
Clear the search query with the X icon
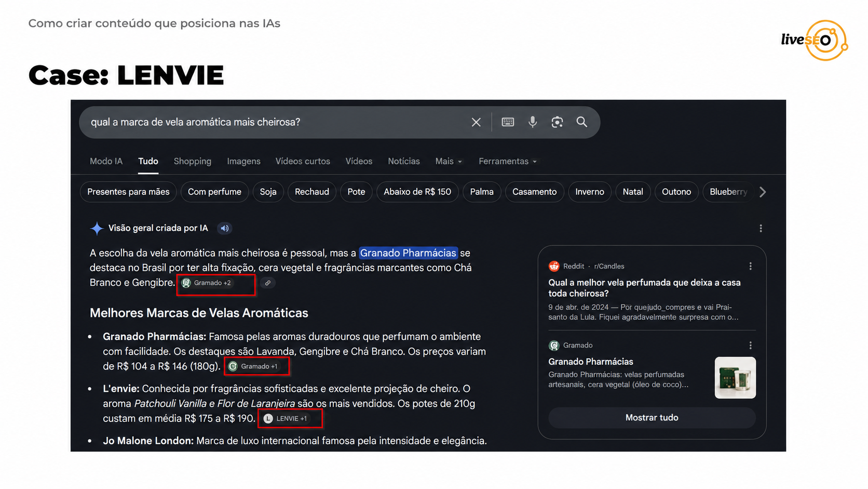tap(476, 122)
